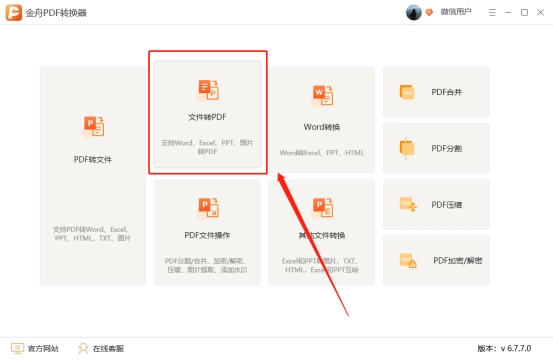Click the PDF分割/合并、加密/解密 description text
Image resolution: width=553 pixels, height=360 pixels.
click(x=207, y=266)
